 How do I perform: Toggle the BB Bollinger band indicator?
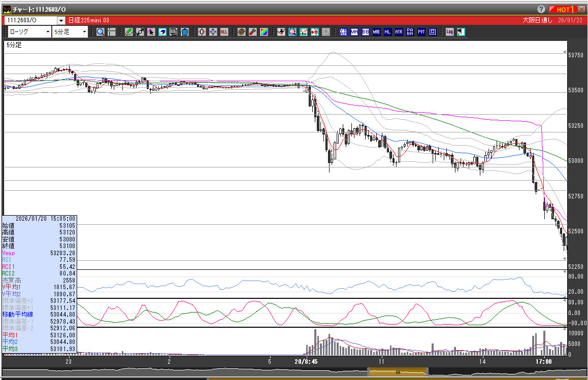[365, 32]
